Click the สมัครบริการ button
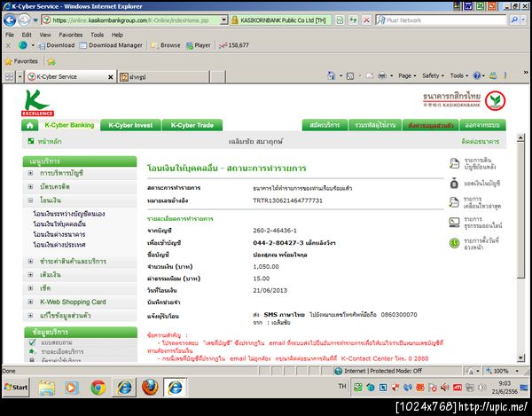Image resolution: width=532 pixels, height=416 pixels. click(x=325, y=125)
